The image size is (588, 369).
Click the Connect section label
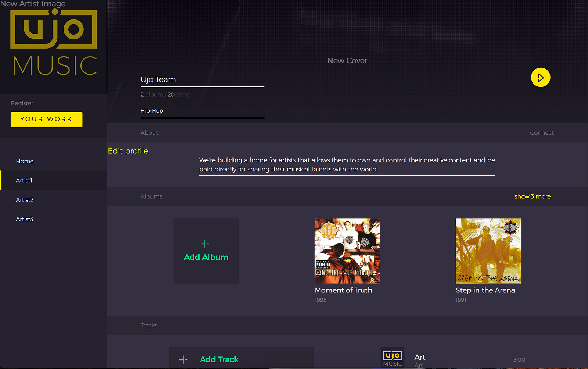[542, 133]
